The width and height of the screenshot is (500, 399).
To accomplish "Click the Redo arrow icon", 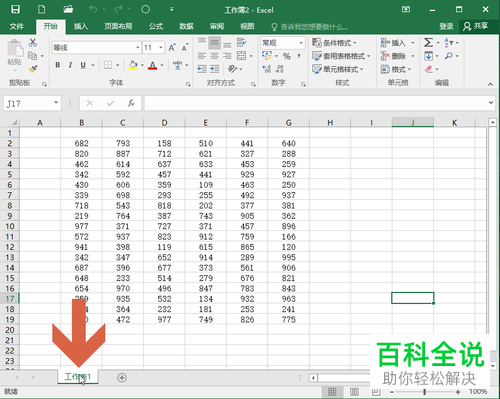I will point(118,9).
